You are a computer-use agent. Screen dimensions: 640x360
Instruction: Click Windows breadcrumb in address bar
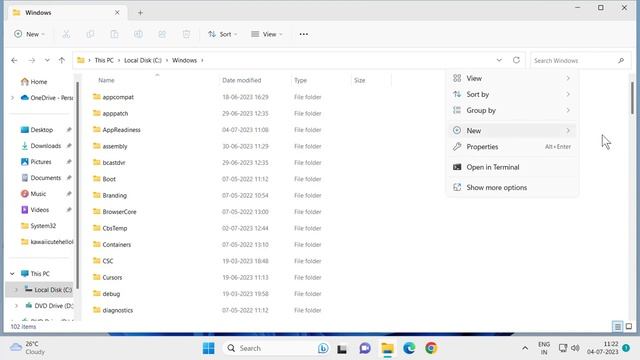coord(184,60)
